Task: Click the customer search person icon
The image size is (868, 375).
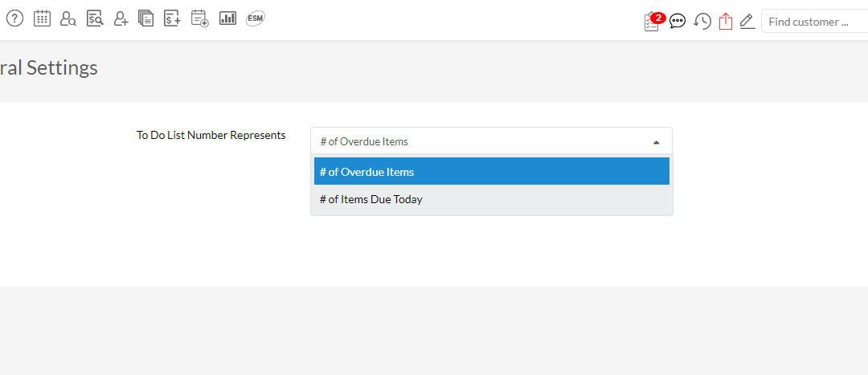Action: (x=68, y=18)
